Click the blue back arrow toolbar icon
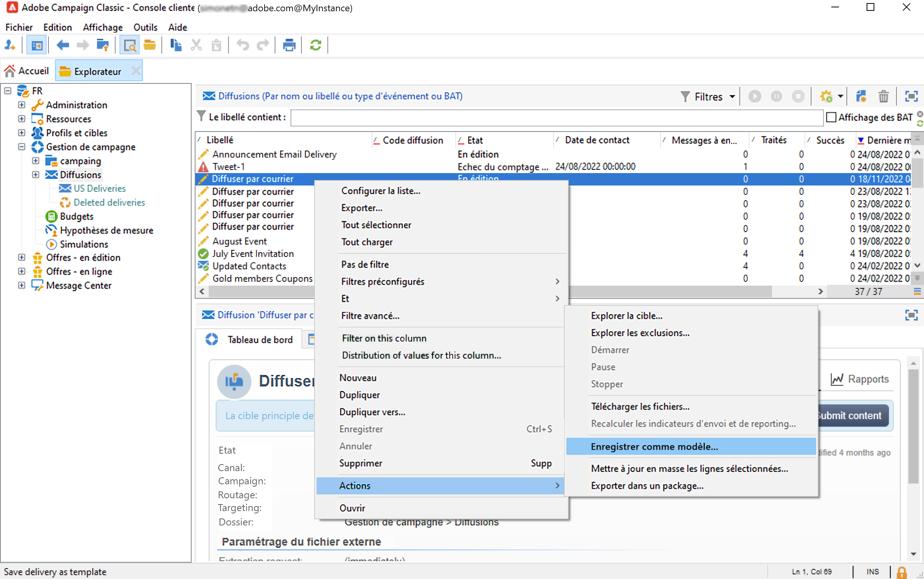Viewport: 924px width, 579px height. 62,45
